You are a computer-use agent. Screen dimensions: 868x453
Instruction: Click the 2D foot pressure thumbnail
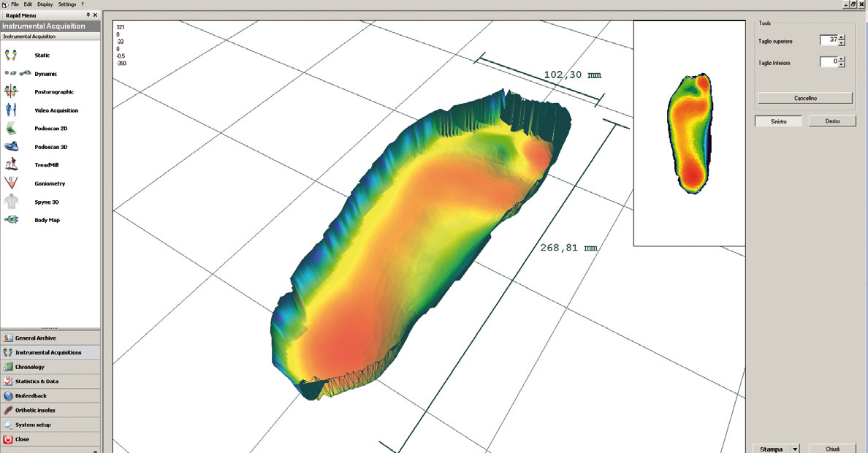(x=689, y=133)
